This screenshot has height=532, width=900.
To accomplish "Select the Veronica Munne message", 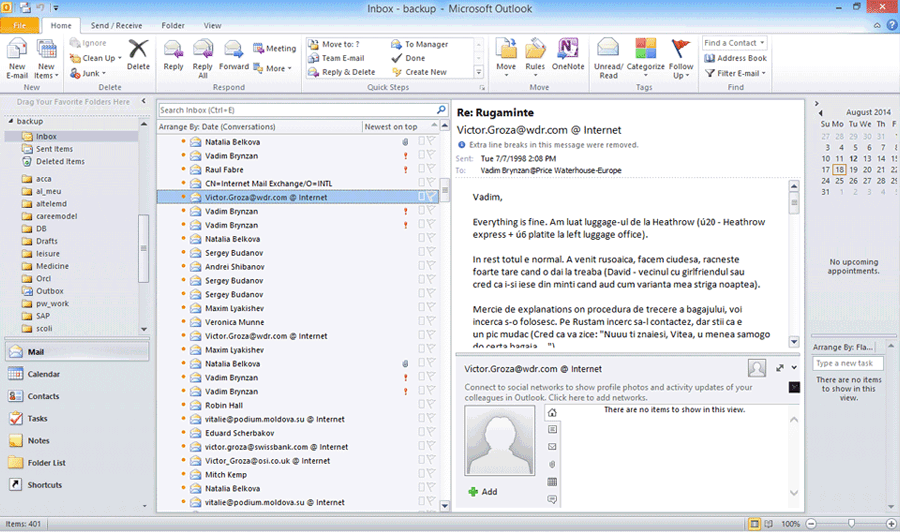I will point(298,323).
